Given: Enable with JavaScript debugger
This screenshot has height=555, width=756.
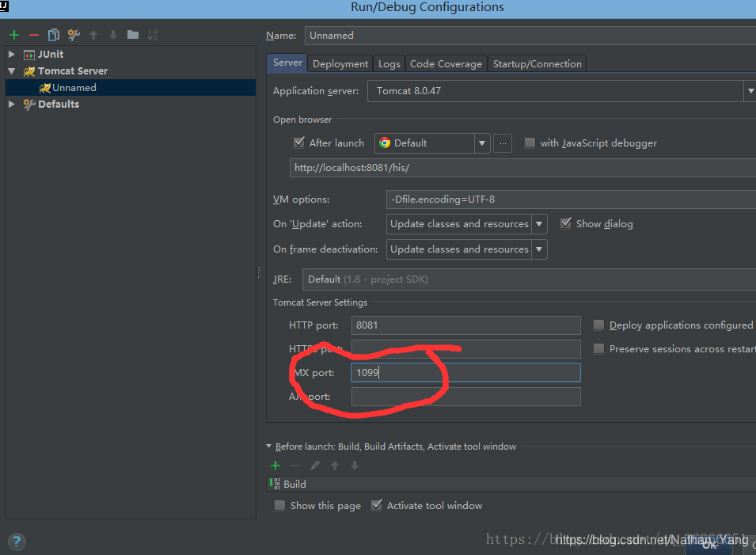Looking at the screenshot, I should tap(530, 143).
